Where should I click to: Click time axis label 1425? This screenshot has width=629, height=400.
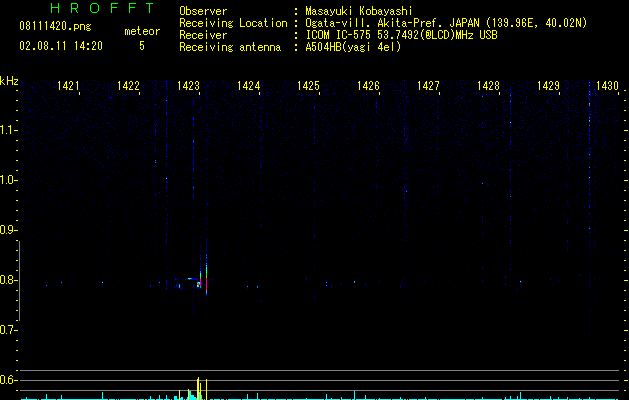(308, 86)
